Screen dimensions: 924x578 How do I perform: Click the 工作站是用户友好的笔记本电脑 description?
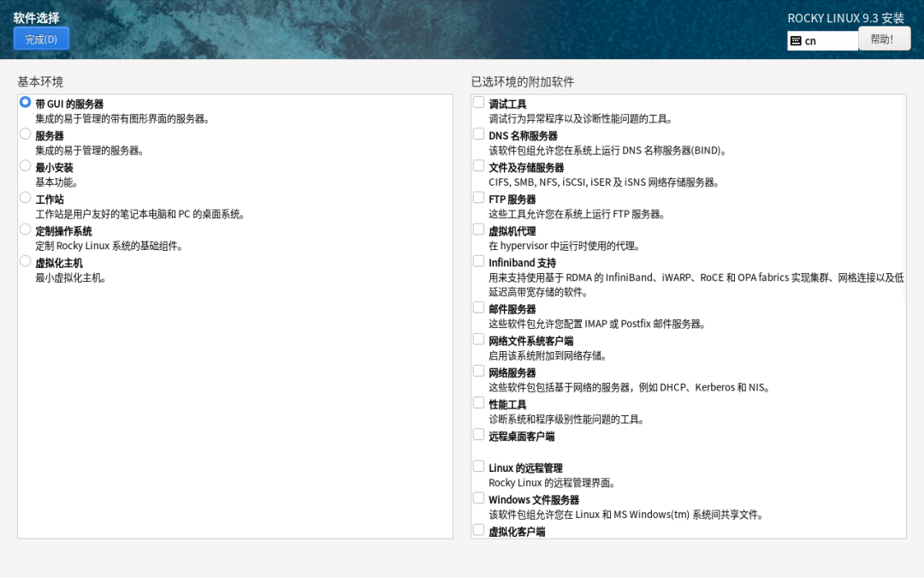tap(140, 214)
